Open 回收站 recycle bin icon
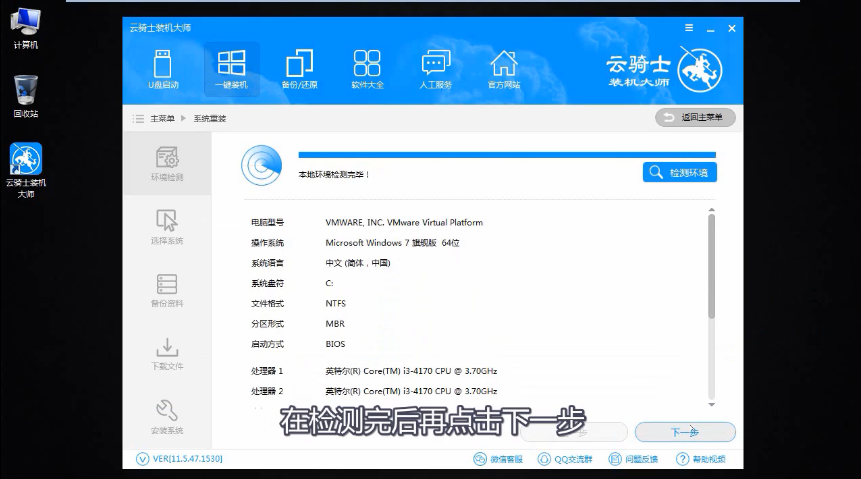The width and height of the screenshot is (861, 479). (x=25, y=97)
